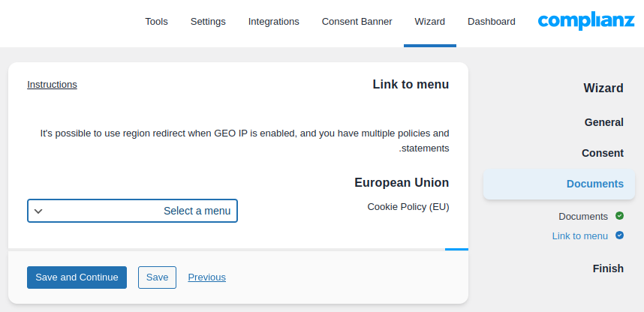Click the dropdown chevron arrow
The height and width of the screenshot is (312, 644).
38,211
